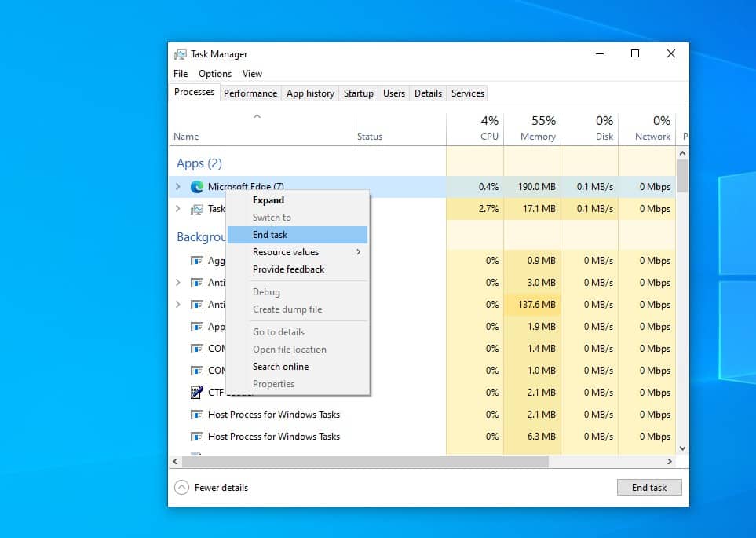This screenshot has height=538, width=756.
Task: Select the Host Process row using 6.3 MB
Action: (422, 437)
